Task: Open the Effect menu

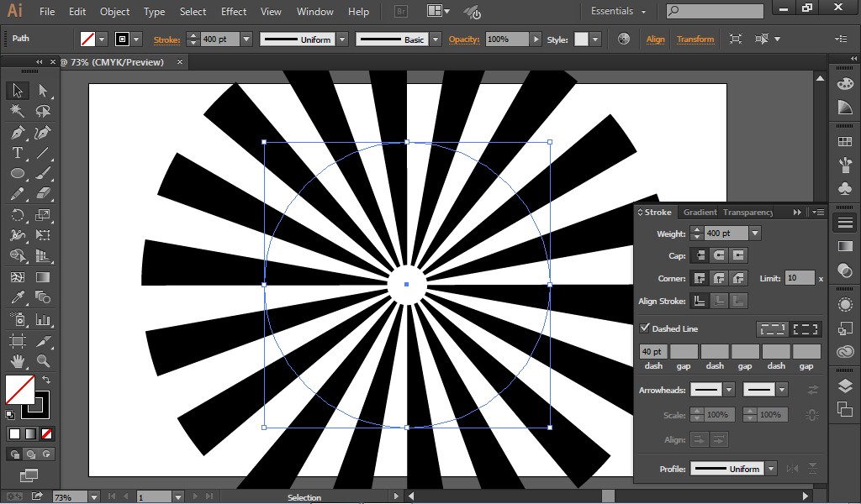Action: [x=233, y=12]
